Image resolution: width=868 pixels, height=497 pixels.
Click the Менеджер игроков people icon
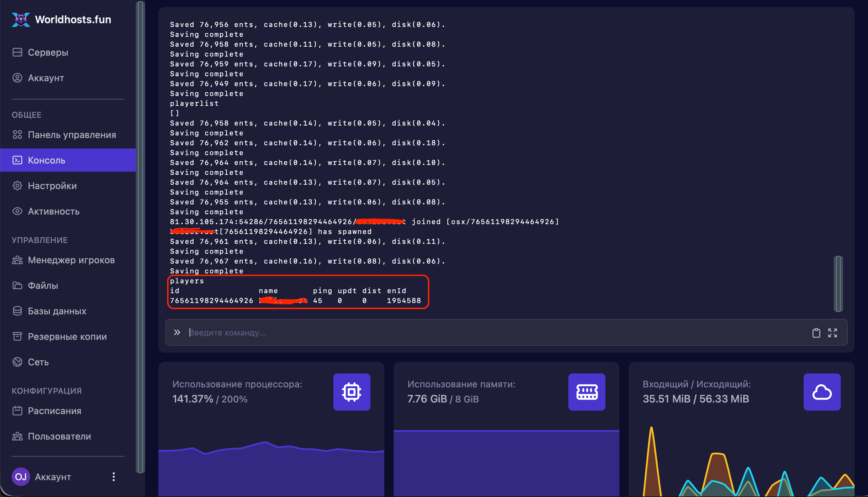click(x=17, y=260)
